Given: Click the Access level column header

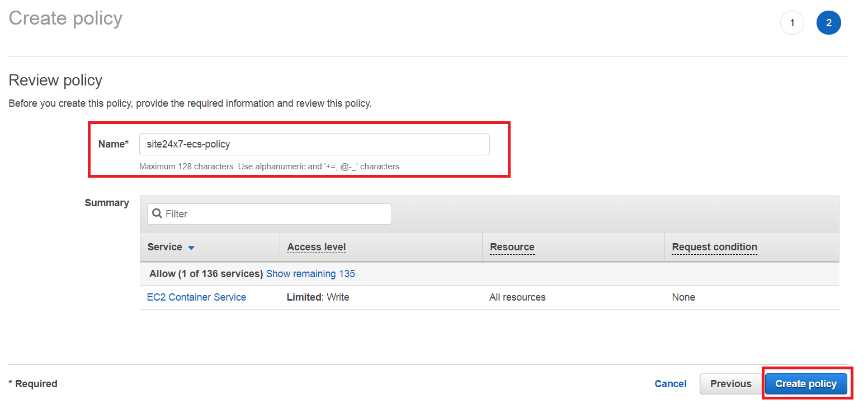Looking at the screenshot, I should tap(316, 246).
